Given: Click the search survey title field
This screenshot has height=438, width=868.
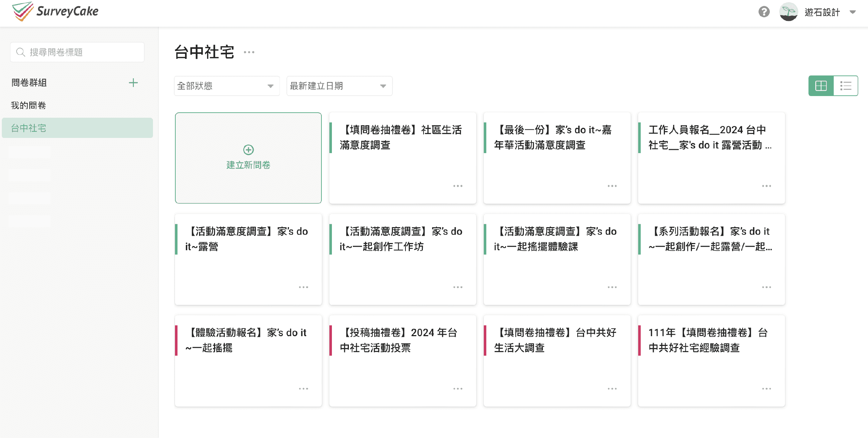Looking at the screenshot, I should (77, 52).
